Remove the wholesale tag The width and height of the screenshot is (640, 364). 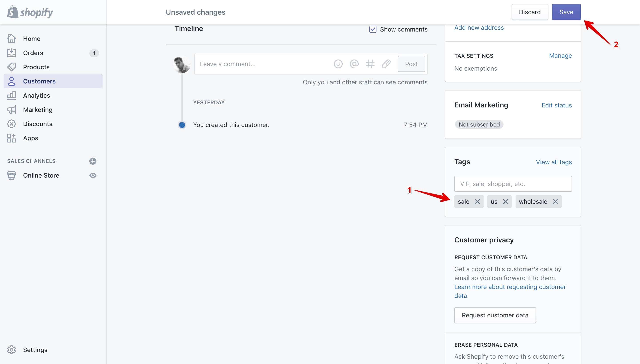[555, 202]
